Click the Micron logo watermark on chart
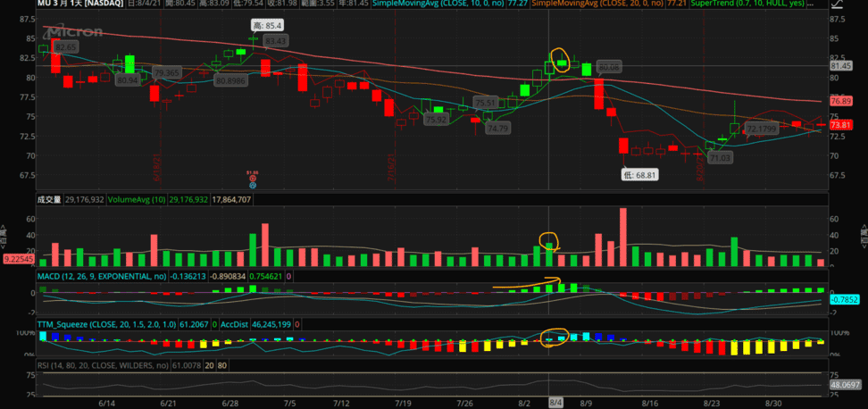This screenshot has height=409, width=868. [x=68, y=32]
